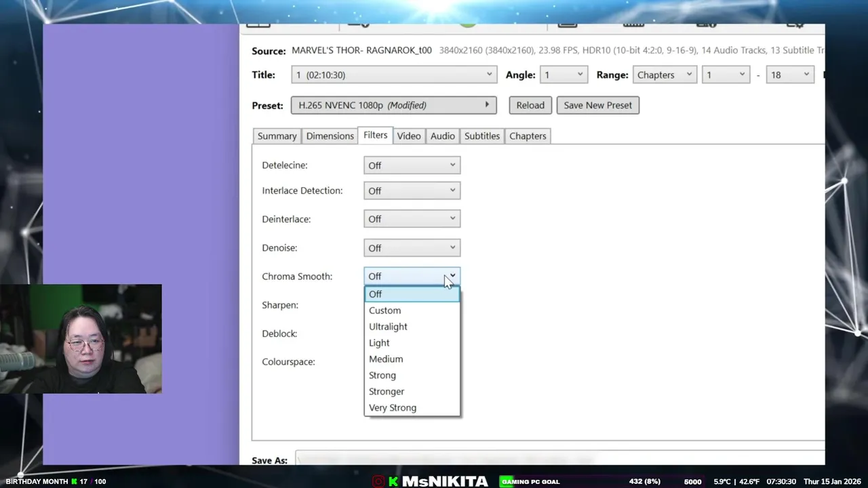Click the source name MARVEL'S THOR- RAGNAROK_t00
The height and width of the screenshot is (488, 868).
pyautogui.click(x=361, y=50)
